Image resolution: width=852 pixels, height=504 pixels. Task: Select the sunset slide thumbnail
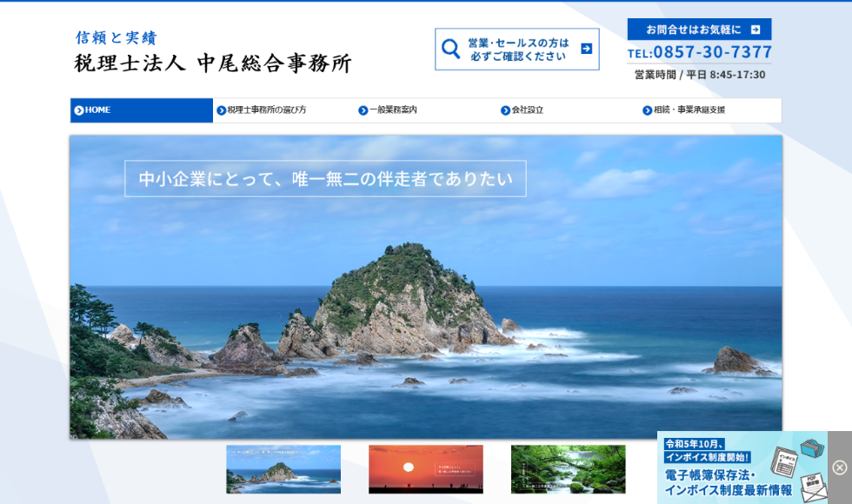[x=425, y=469]
